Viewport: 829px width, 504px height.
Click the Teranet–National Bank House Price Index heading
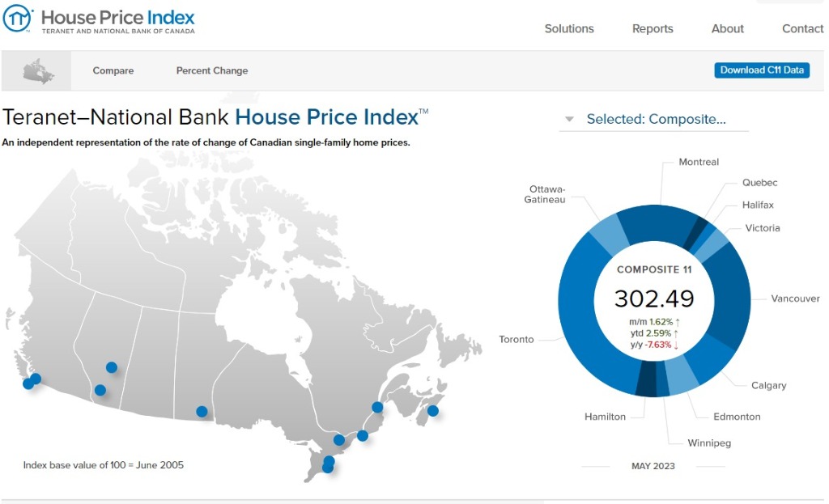point(215,117)
